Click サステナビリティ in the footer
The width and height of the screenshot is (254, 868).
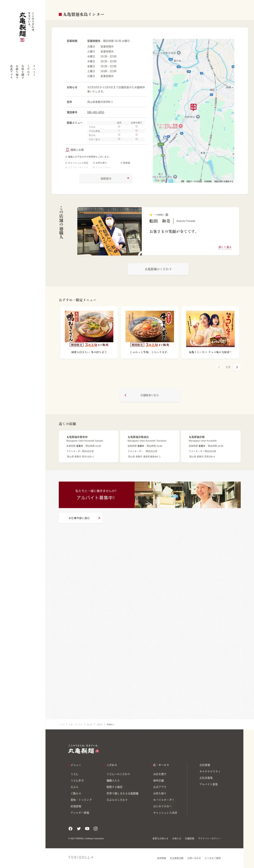210,771
